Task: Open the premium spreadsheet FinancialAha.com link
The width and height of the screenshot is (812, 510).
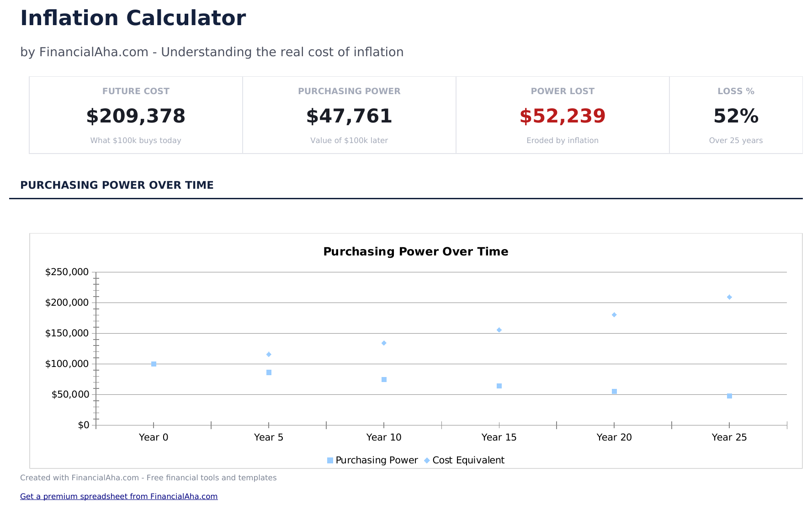Action: click(119, 496)
